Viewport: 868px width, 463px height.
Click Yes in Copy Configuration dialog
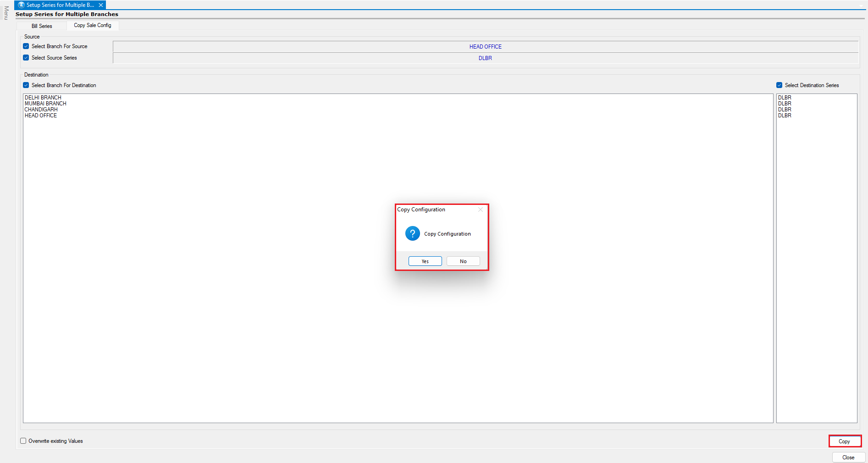[425, 261]
